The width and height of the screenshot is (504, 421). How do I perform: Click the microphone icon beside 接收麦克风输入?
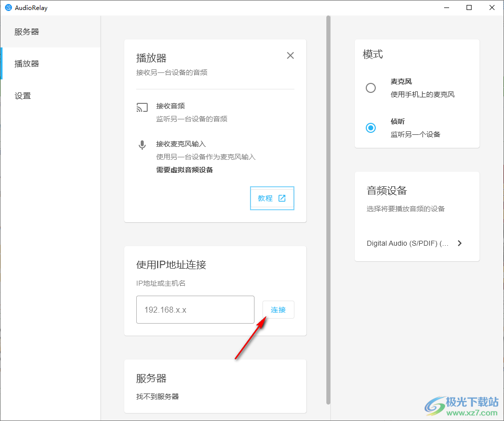(x=142, y=145)
